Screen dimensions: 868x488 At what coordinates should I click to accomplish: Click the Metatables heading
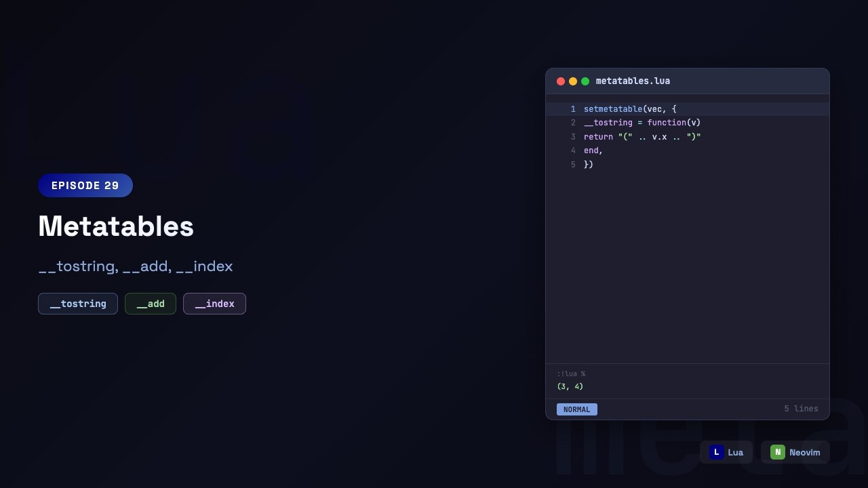click(x=116, y=226)
